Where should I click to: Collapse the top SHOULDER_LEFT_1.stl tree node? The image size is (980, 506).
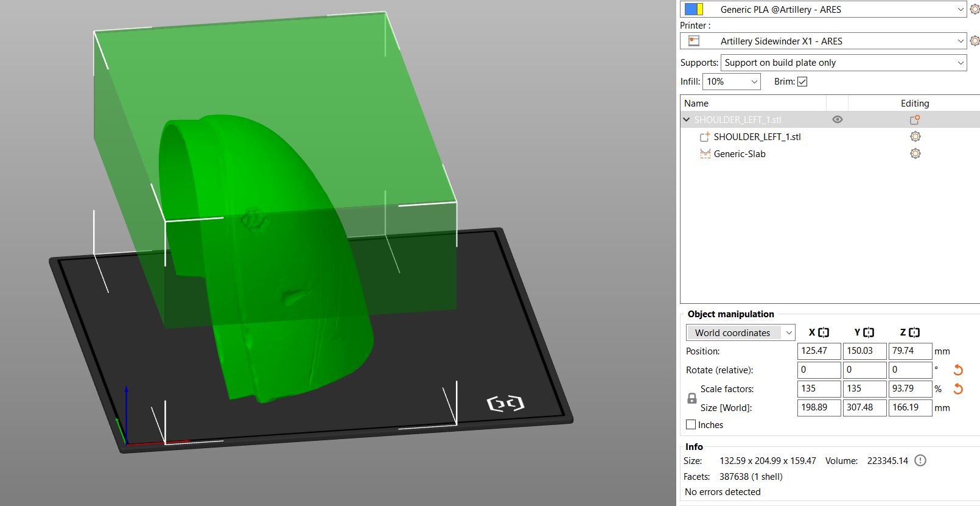tap(687, 120)
